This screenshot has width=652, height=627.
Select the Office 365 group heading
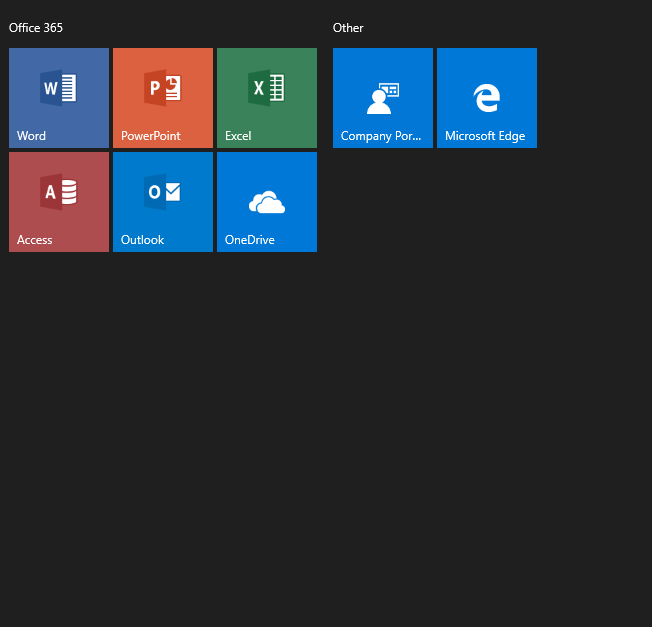36,28
